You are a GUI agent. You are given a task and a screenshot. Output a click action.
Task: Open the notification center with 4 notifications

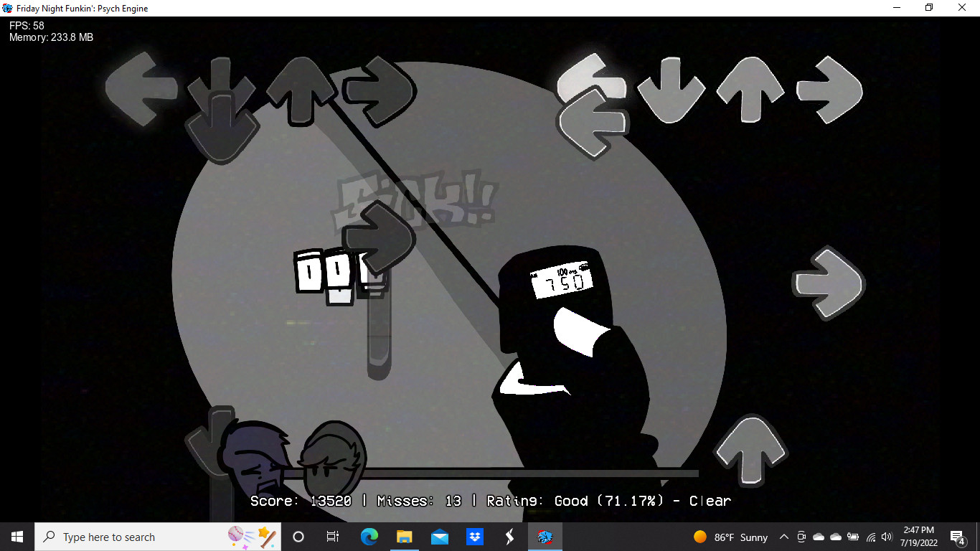pos(957,537)
